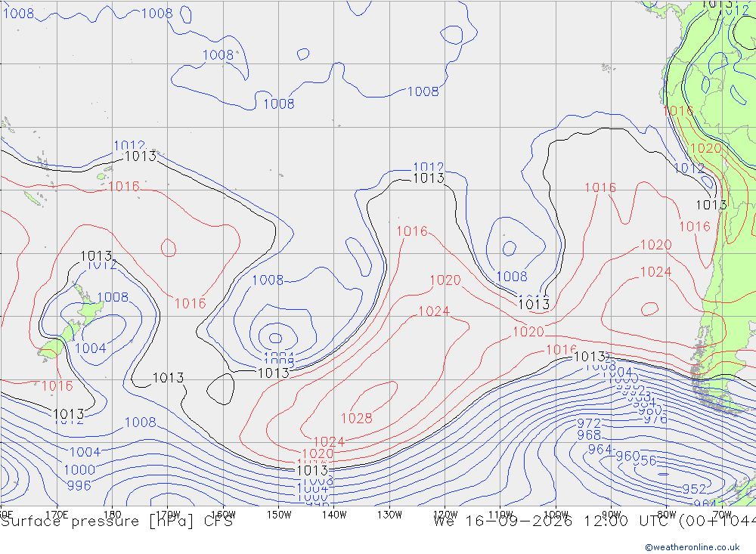Click the 952 low pressure label
Image resolution: width=756 pixels, height=554 pixels.
694,490
